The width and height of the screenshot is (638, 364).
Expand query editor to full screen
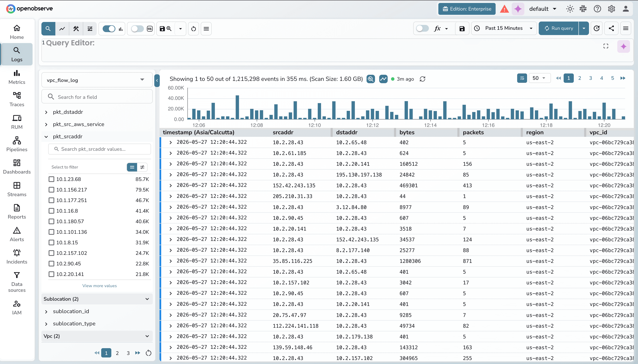606,46
